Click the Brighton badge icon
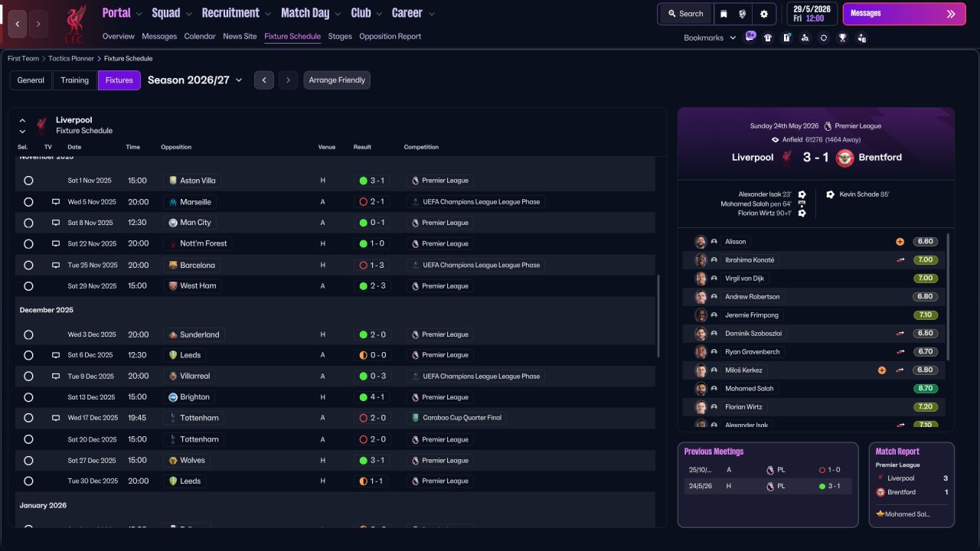 [173, 397]
